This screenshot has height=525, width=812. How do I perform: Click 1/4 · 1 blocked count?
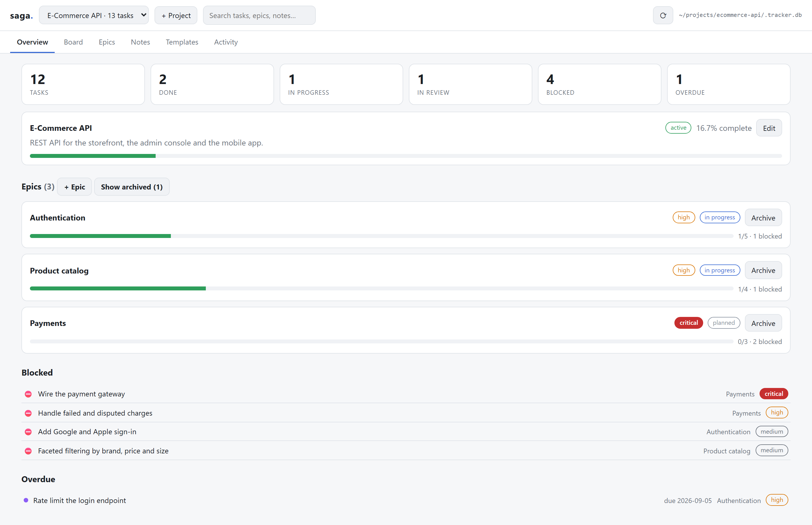coord(760,289)
